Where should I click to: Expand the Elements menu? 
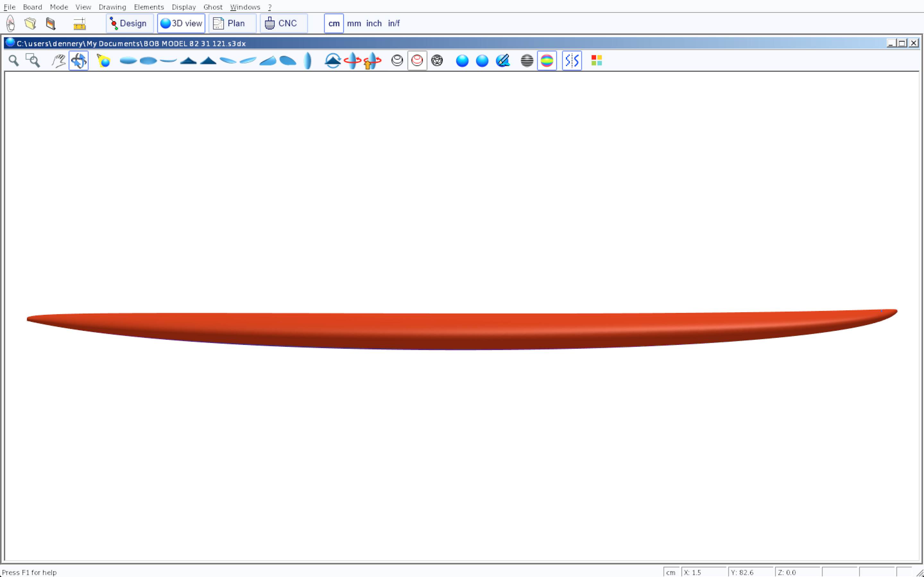coord(149,7)
